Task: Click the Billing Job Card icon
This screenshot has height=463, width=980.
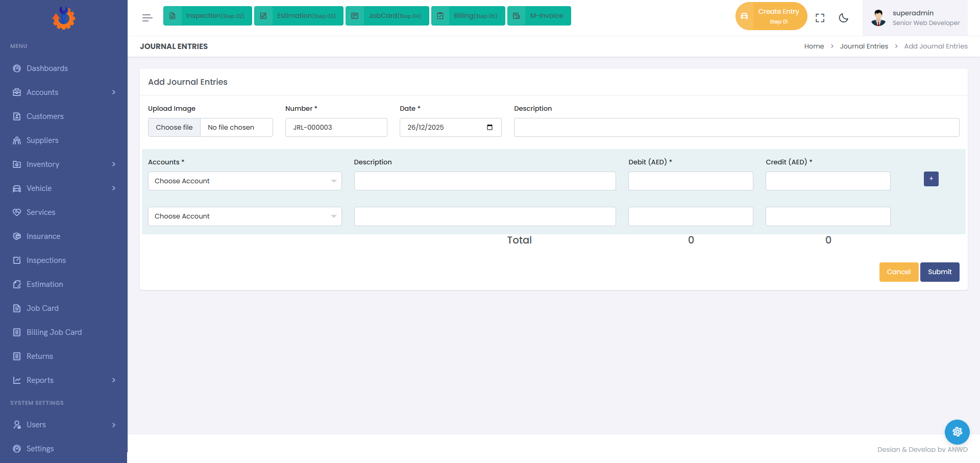Action: 17,332
